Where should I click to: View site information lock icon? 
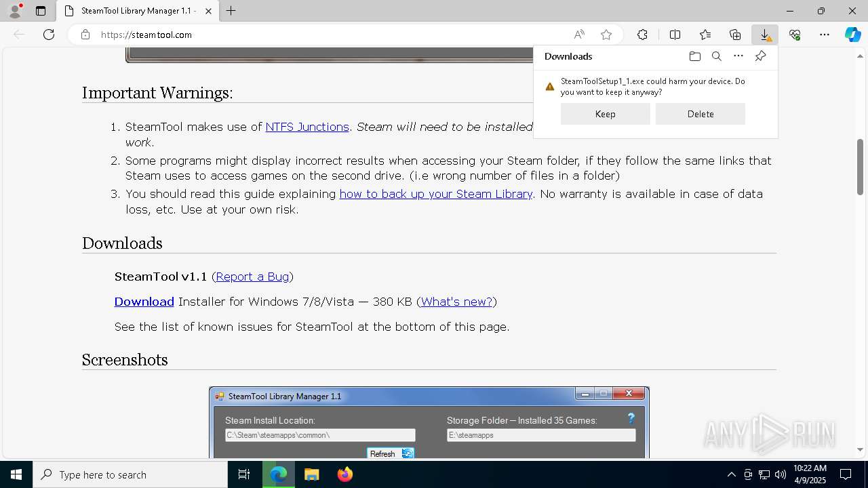85,35
